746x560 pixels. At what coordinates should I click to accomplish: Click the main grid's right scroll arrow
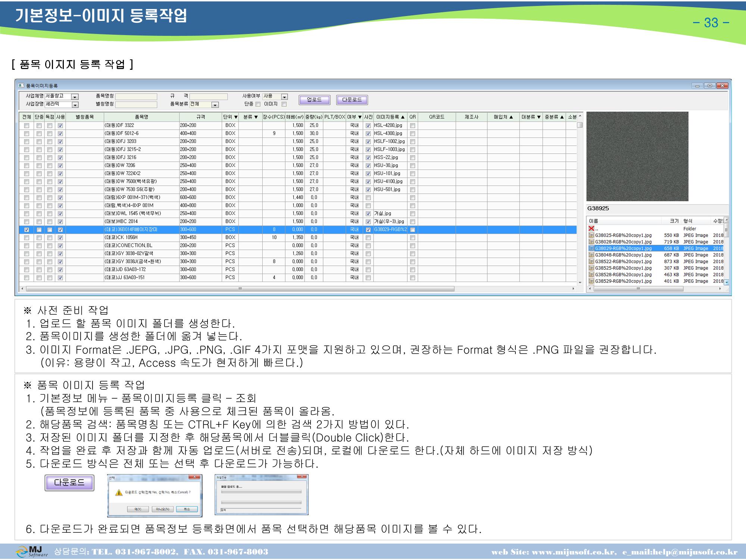tap(574, 289)
